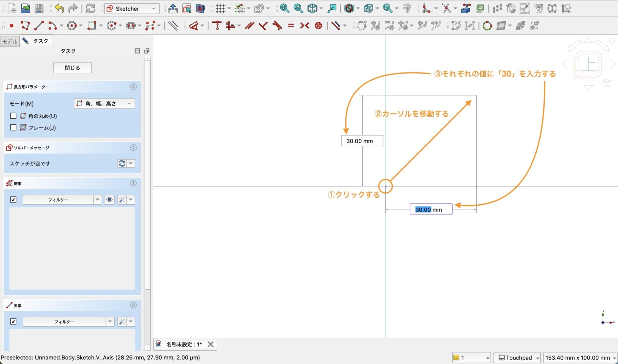Open the Sketcher workbench selector
This screenshot has width=618, height=364.
(132, 8)
